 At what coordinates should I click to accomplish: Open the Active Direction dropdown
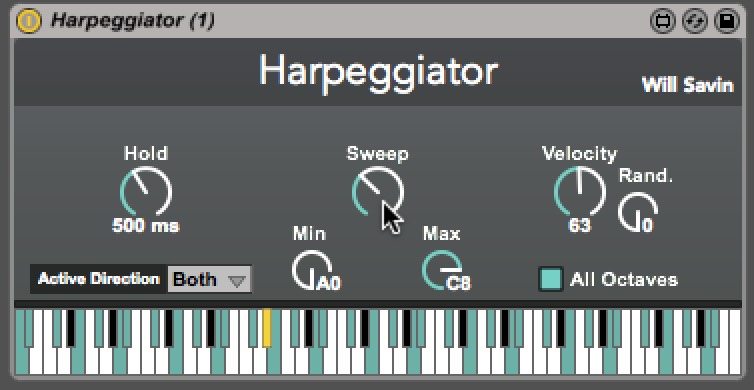click(x=209, y=279)
